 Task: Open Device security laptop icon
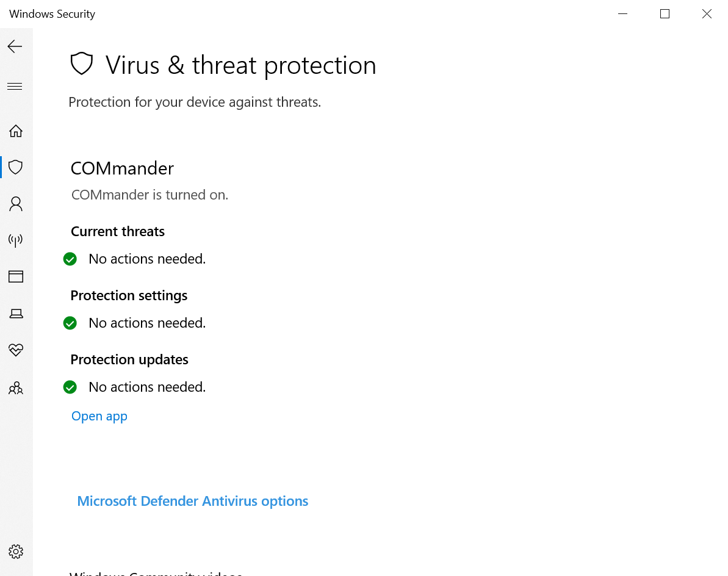(x=16, y=314)
